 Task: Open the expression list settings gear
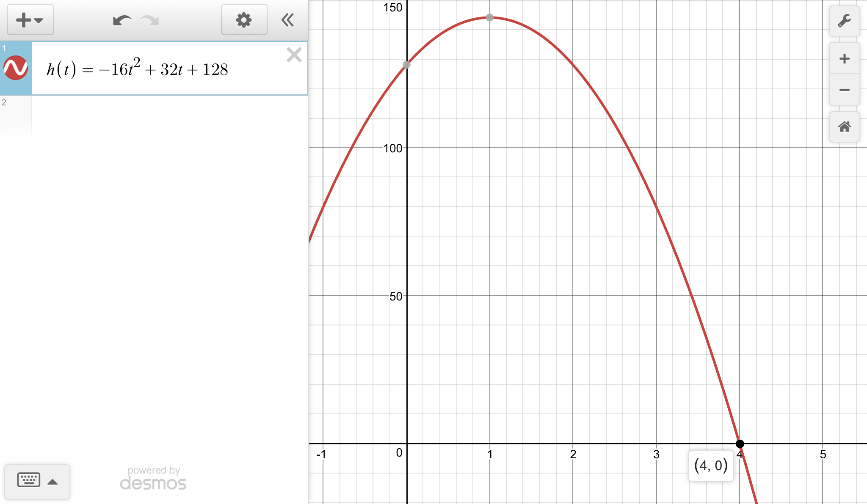pyautogui.click(x=244, y=20)
